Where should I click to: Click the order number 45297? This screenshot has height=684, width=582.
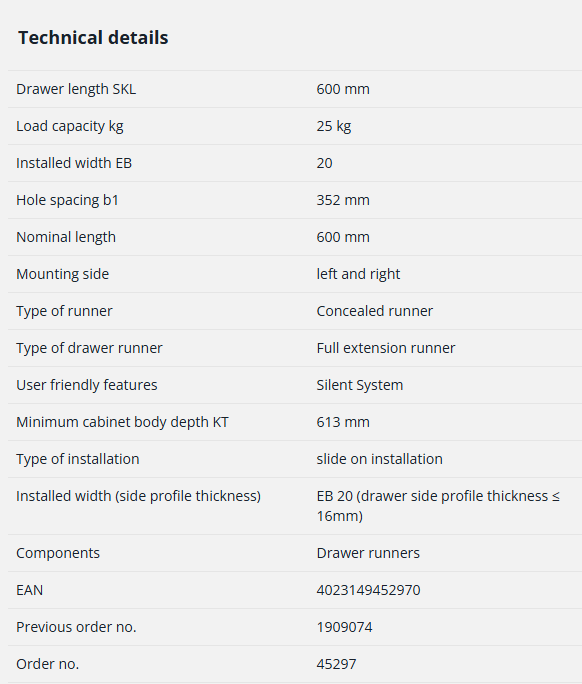pos(336,664)
